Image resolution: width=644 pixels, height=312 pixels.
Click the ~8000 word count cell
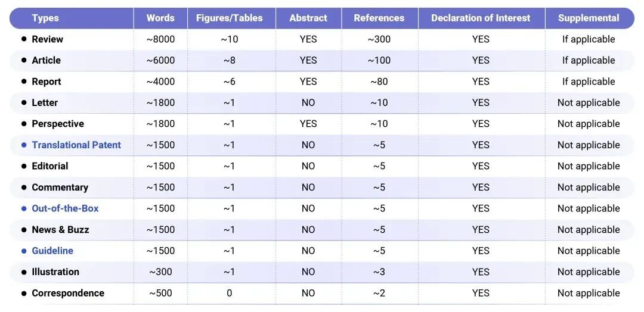(160, 39)
